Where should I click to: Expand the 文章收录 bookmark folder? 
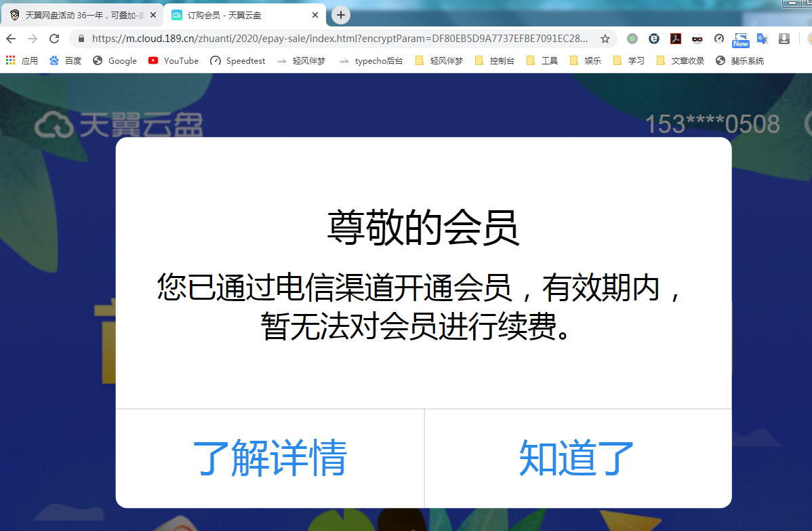click(x=681, y=60)
